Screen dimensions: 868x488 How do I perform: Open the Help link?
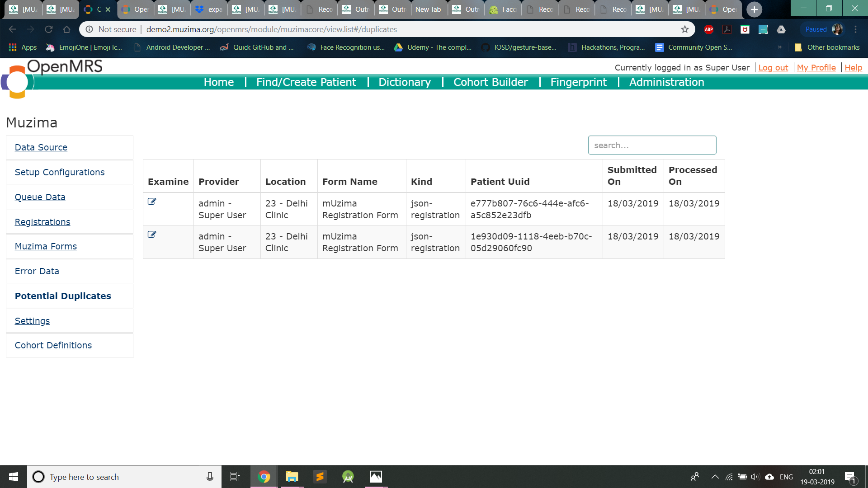coord(854,68)
